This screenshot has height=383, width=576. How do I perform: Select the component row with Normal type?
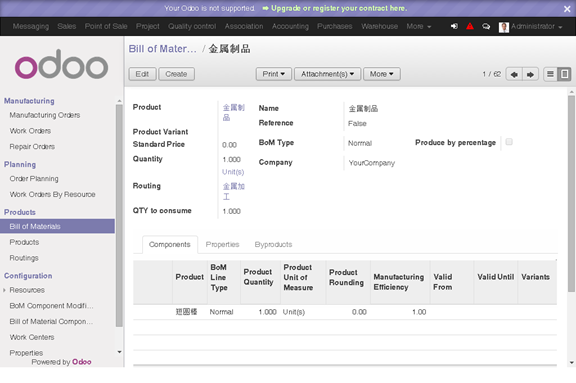(345, 312)
